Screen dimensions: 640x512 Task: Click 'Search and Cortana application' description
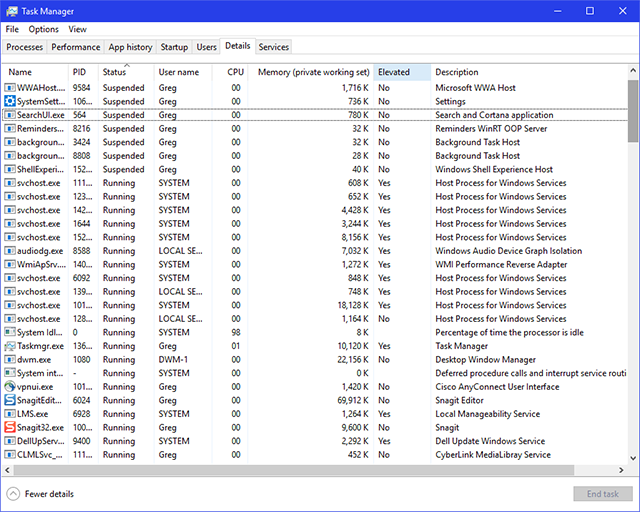coord(494,115)
